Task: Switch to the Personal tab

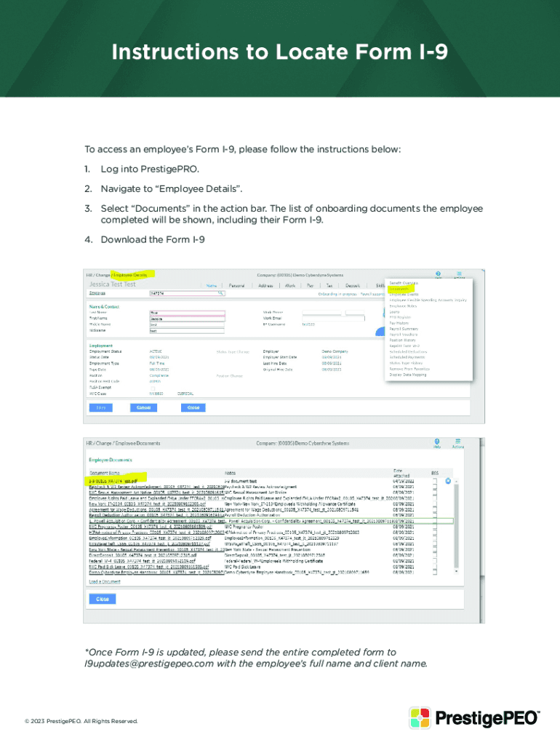Action: click(x=236, y=285)
